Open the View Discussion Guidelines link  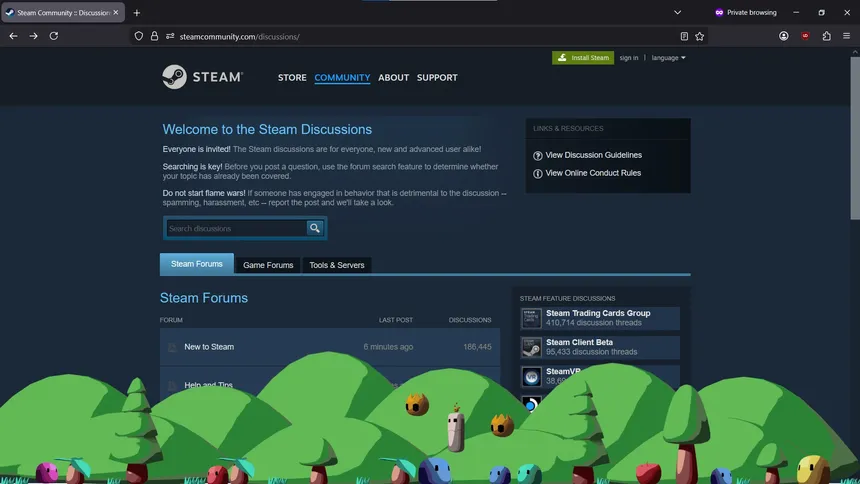pyautogui.click(x=593, y=155)
